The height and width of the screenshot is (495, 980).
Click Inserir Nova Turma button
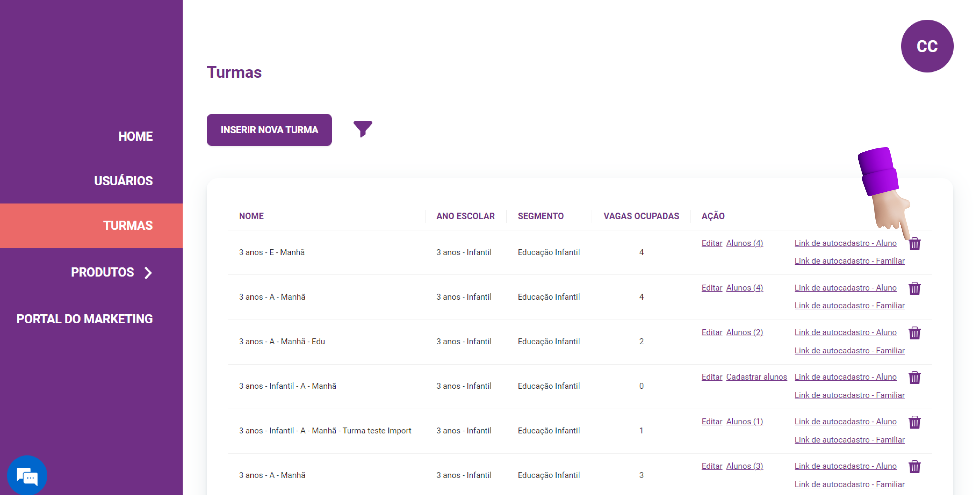269,130
